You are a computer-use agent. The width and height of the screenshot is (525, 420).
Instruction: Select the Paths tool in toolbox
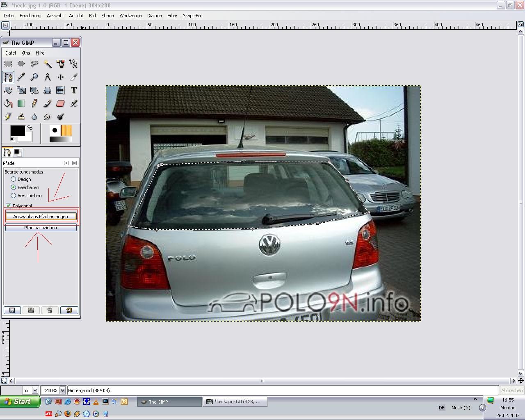click(8, 77)
